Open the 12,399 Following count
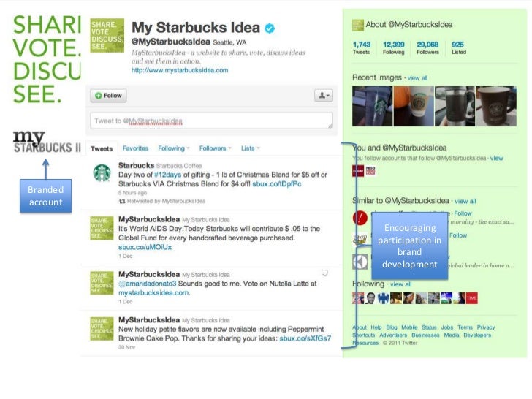Image resolution: width=532 pixels, height=399 pixels. pos(394,47)
